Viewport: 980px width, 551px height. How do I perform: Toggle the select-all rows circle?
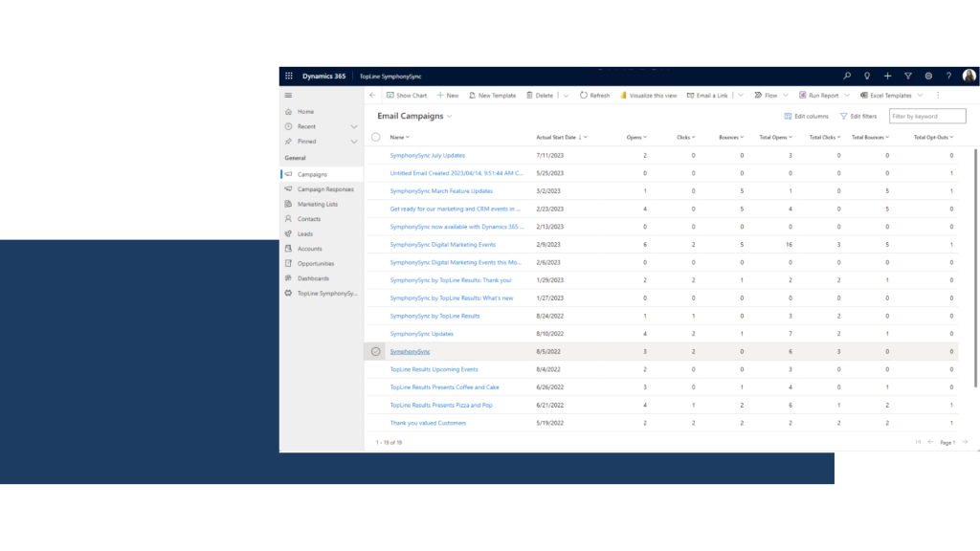tap(375, 138)
